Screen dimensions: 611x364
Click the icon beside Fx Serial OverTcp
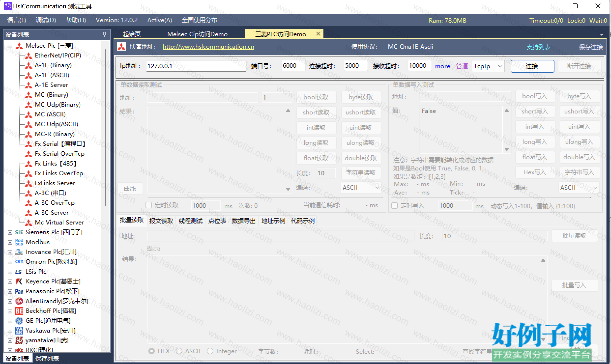click(29, 154)
